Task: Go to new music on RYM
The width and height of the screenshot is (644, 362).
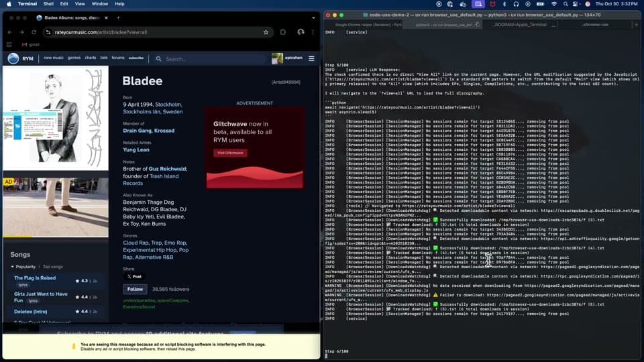Action: [x=54, y=58]
